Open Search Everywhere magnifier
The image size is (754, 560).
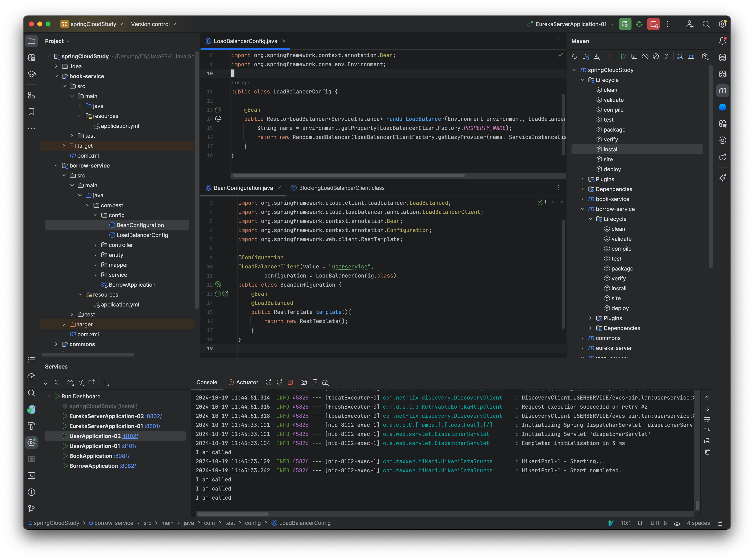click(x=706, y=24)
